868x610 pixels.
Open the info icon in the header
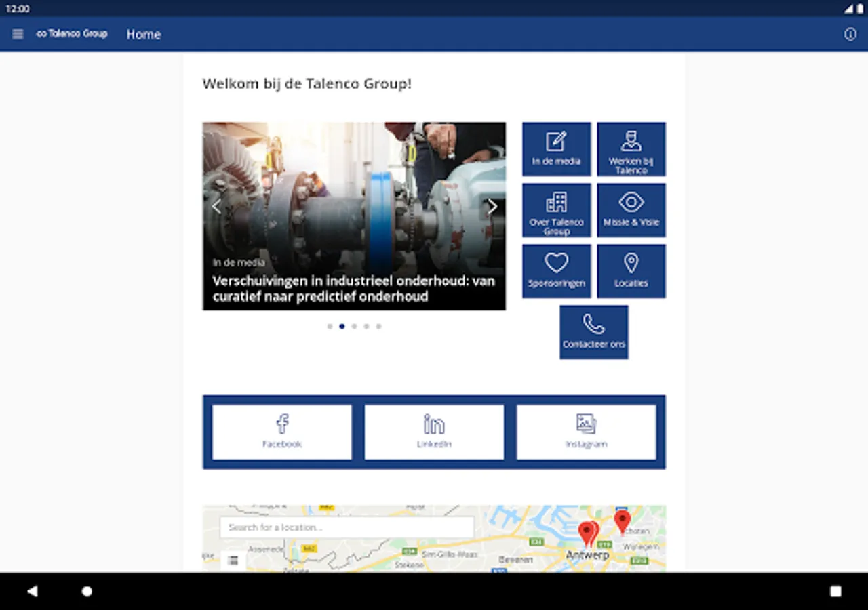(x=850, y=34)
